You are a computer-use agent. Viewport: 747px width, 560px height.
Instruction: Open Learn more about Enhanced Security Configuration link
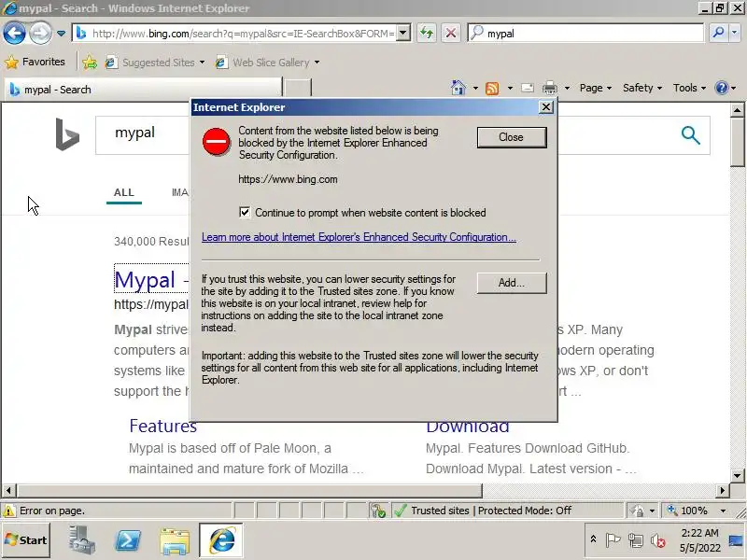tap(359, 237)
